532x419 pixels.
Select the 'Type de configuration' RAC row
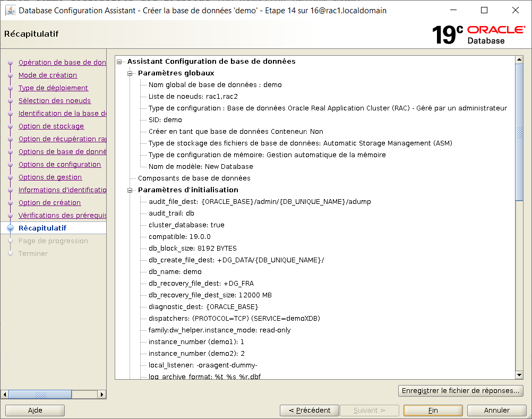pos(328,108)
